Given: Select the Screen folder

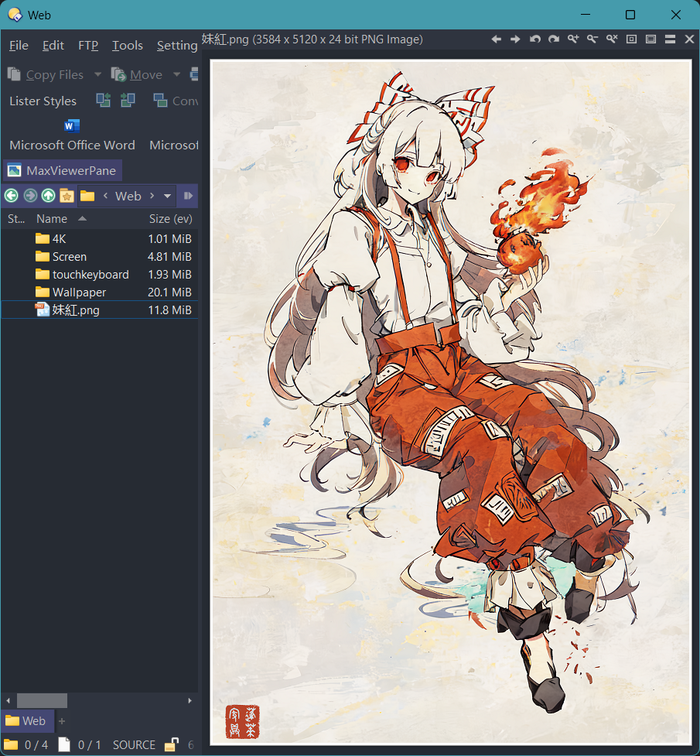Looking at the screenshot, I should [x=99, y=256].
